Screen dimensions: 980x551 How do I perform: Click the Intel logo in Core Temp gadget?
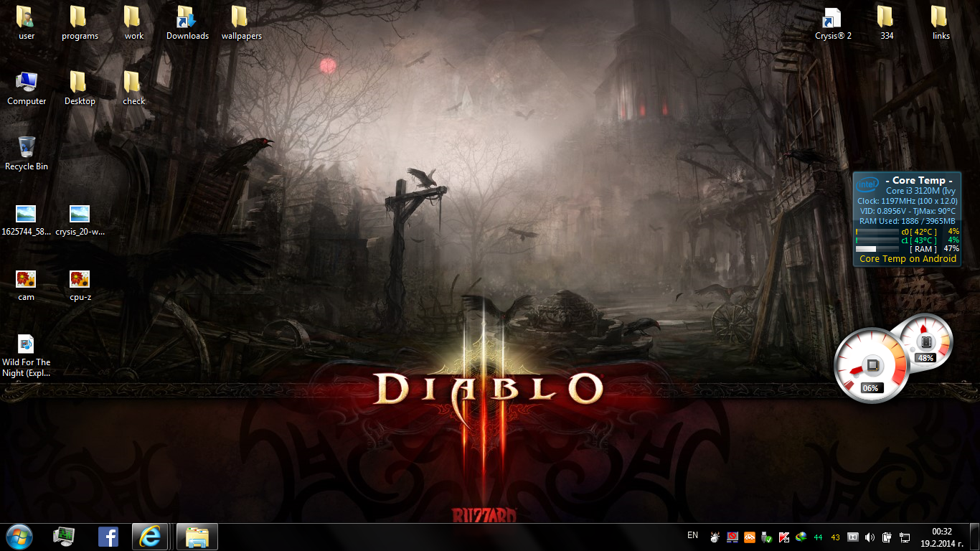tap(867, 184)
